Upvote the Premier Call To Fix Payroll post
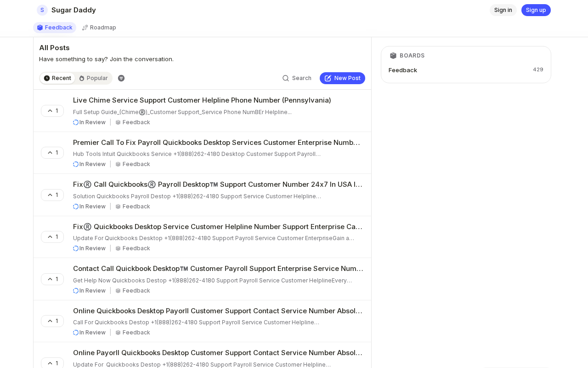Screen dimensions: 588x368 [x=52, y=153]
